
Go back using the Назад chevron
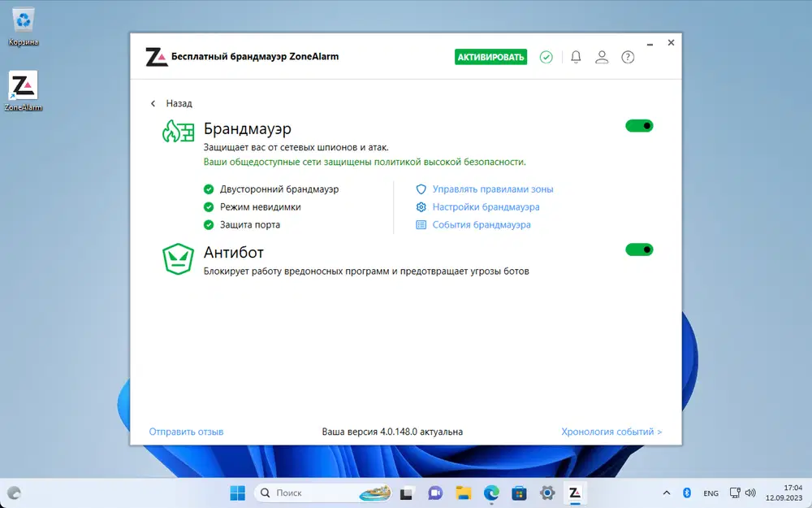(x=153, y=104)
